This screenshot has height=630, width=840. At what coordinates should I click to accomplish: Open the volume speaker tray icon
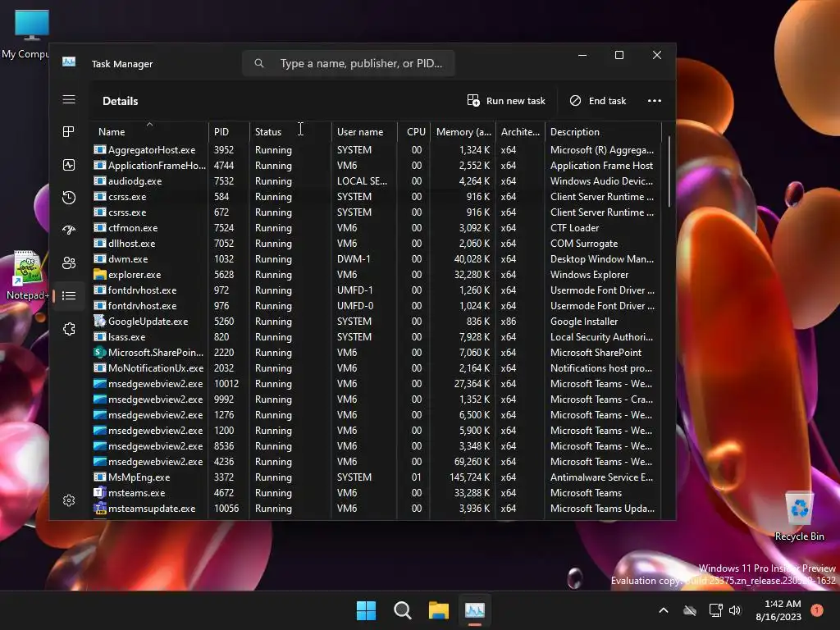click(x=735, y=610)
